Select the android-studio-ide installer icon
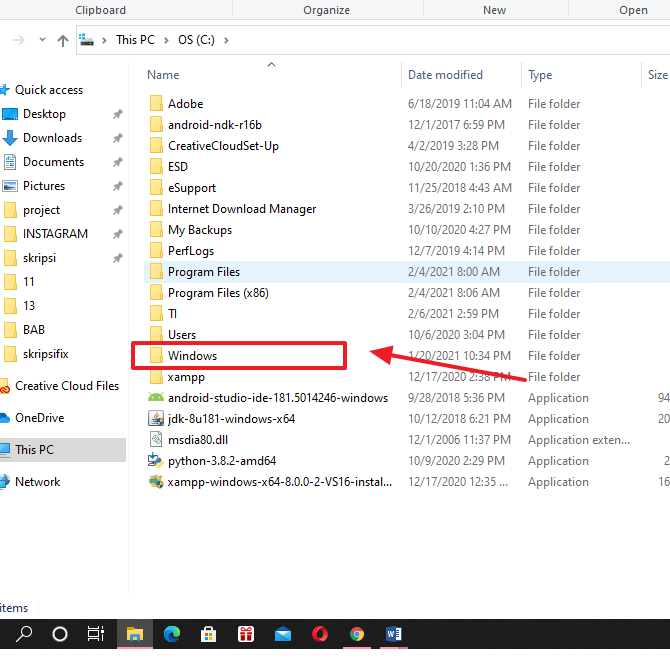The height and width of the screenshot is (670, 670). 156,397
